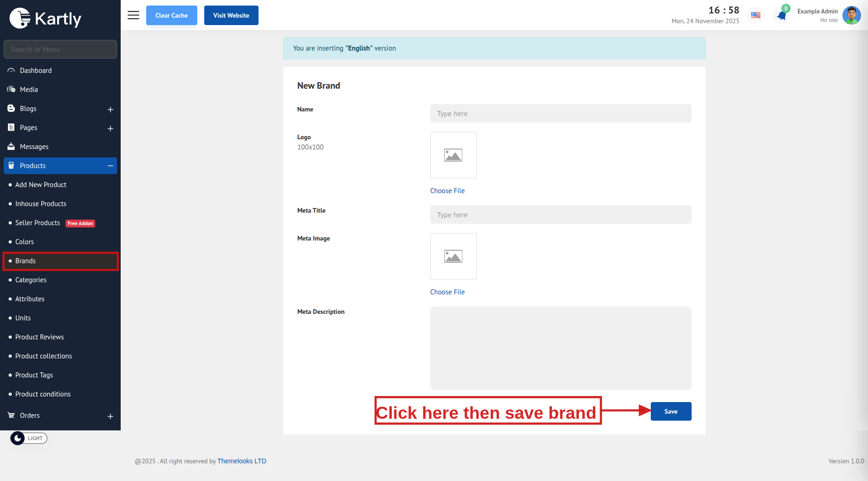
Task: Click the Meta Image placeholder
Action: 453,256
